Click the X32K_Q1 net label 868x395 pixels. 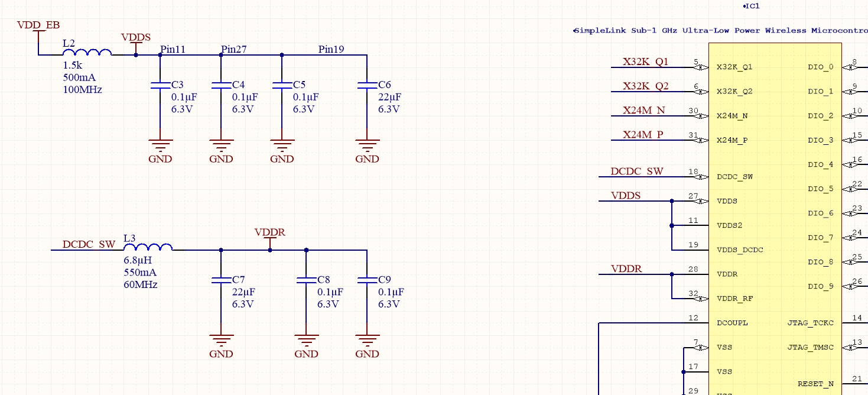click(644, 63)
